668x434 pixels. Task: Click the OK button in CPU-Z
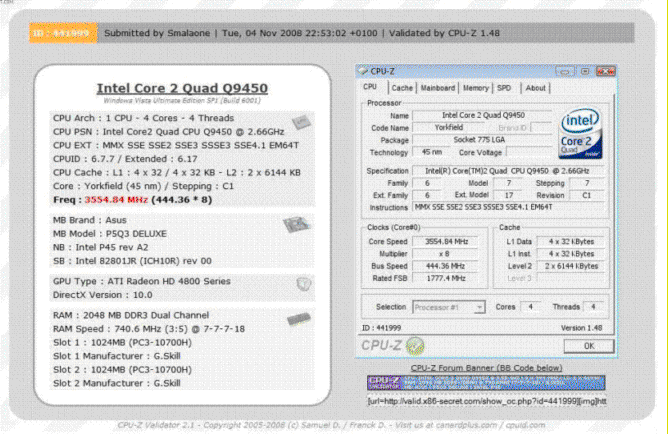click(x=589, y=346)
